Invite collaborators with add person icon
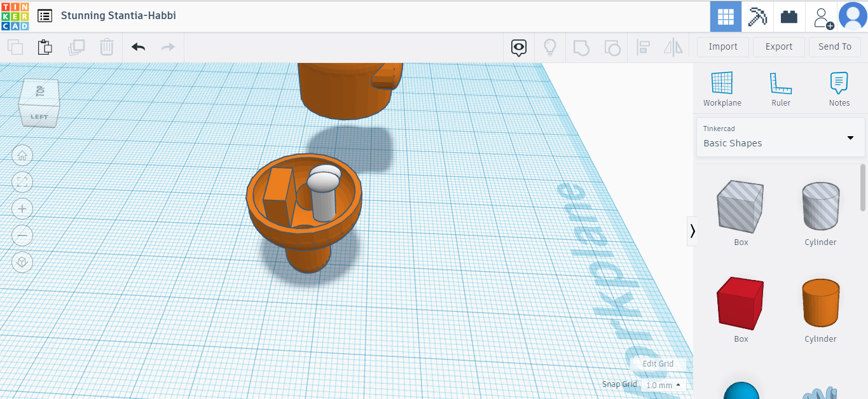The width and height of the screenshot is (868, 399). click(x=823, y=17)
